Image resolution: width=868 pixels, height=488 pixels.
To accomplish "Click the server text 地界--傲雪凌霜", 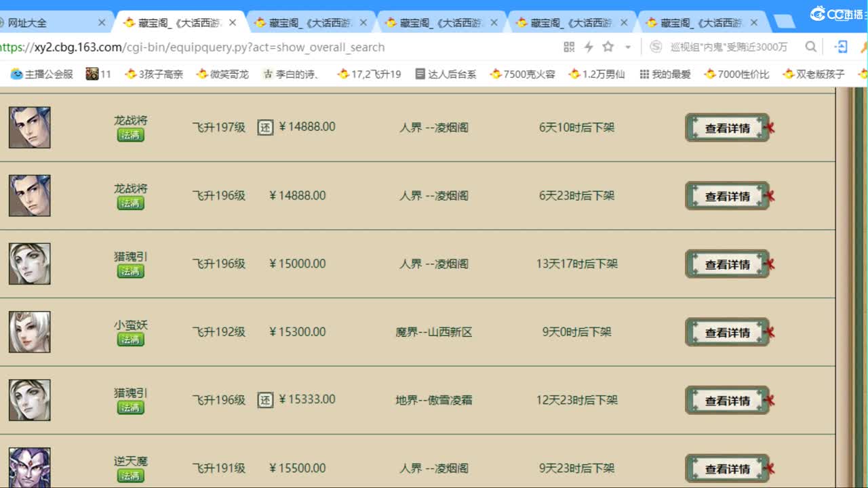I will tap(434, 400).
